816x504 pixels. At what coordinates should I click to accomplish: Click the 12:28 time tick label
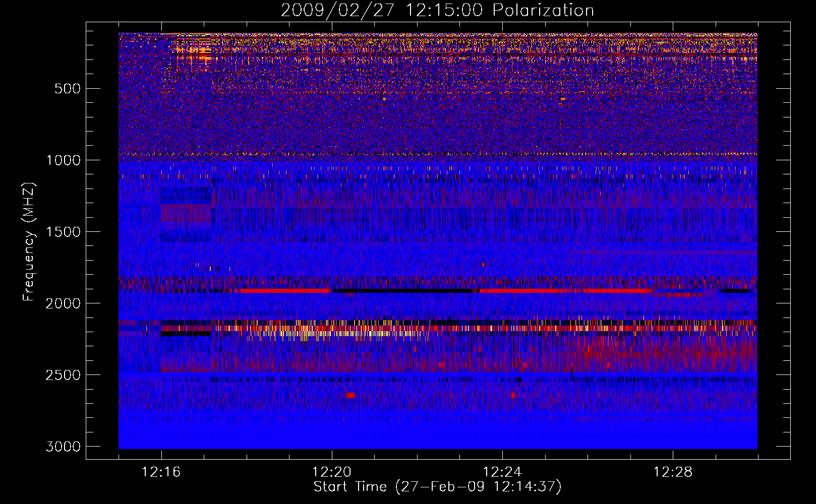coord(673,472)
